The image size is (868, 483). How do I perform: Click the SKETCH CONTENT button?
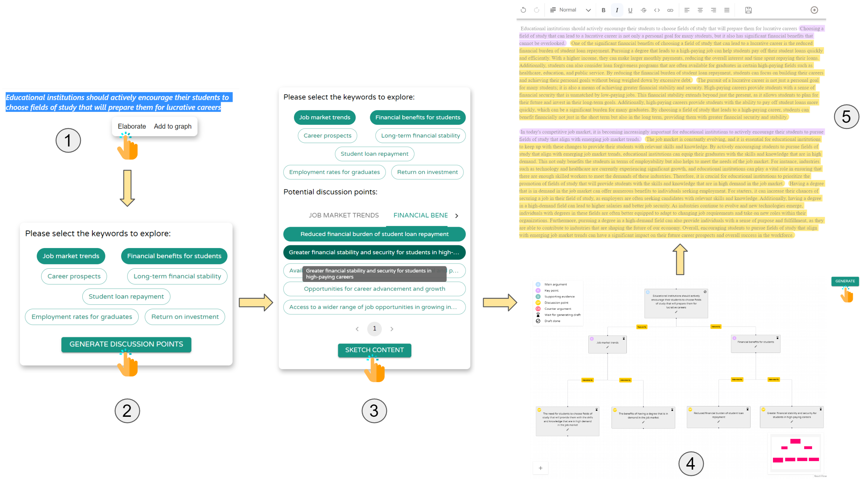coord(374,350)
